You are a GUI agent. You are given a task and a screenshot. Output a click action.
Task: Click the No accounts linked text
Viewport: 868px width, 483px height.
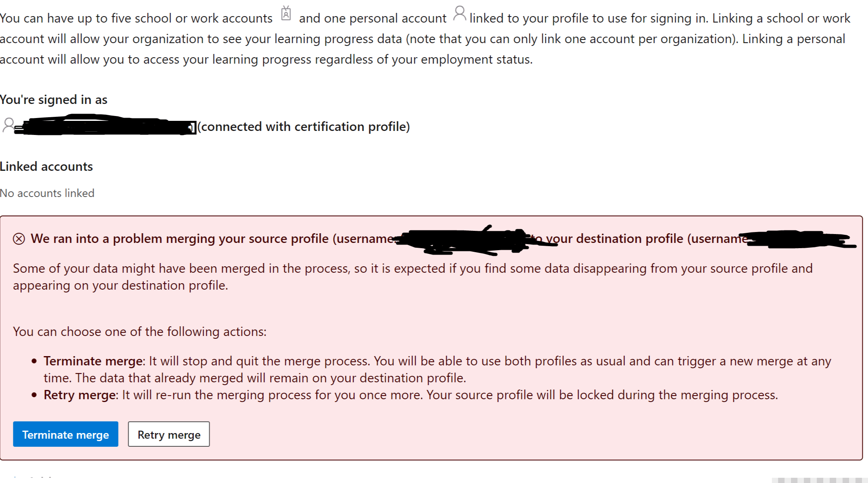point(47,193)
